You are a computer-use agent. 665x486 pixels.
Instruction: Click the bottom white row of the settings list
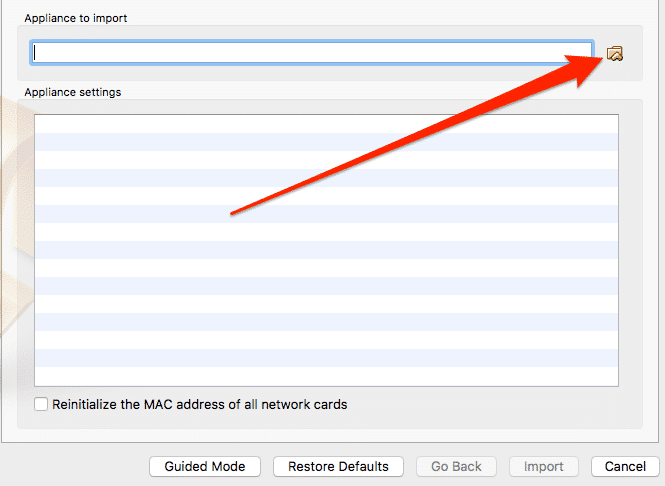pyautogui.click(x=326, y=376)
